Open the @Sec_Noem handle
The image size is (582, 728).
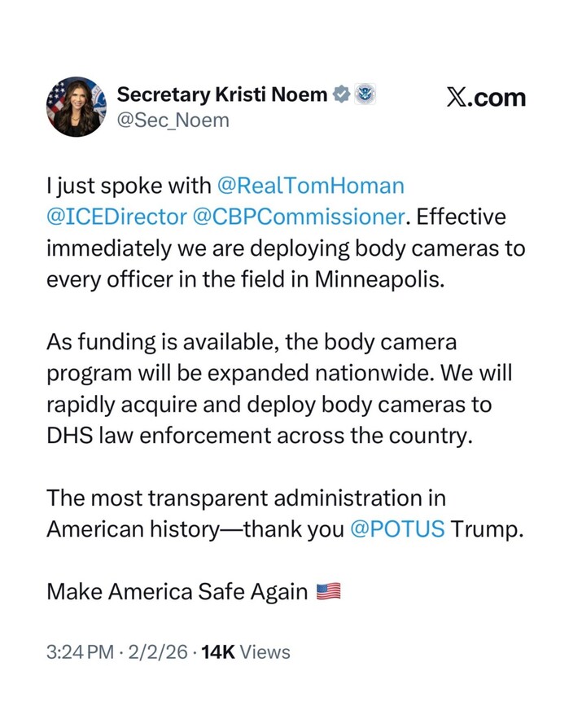coord(173,121)
